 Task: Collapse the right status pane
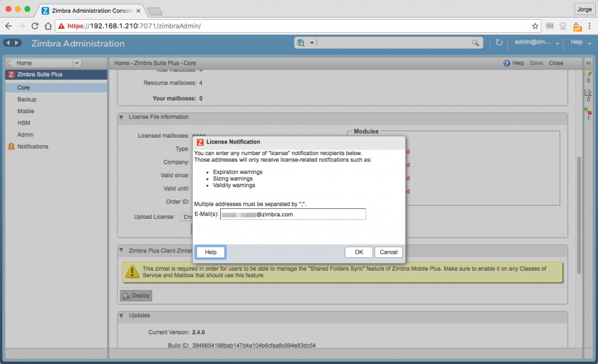click(x=589, y=63)
